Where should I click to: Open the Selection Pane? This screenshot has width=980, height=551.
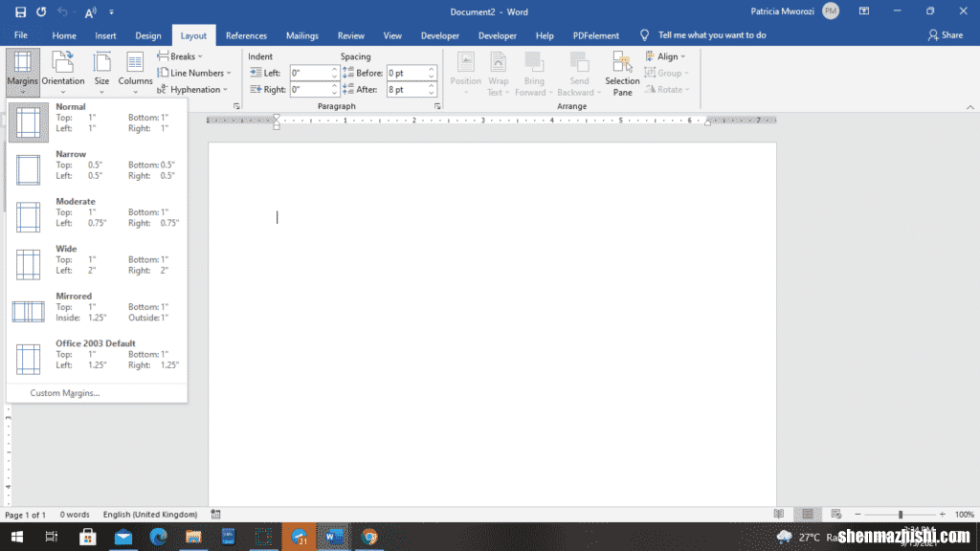click(x=622, y=73)
